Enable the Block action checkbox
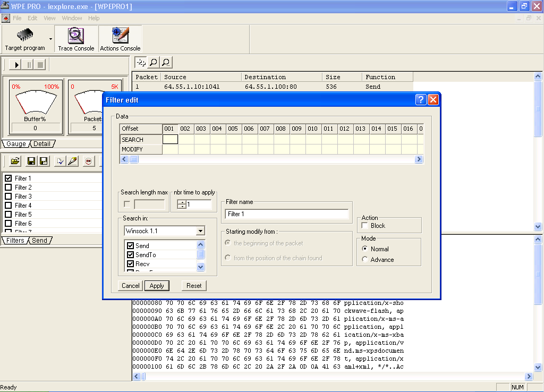This screenshot has height=392, width=544. tap(364, 226)
